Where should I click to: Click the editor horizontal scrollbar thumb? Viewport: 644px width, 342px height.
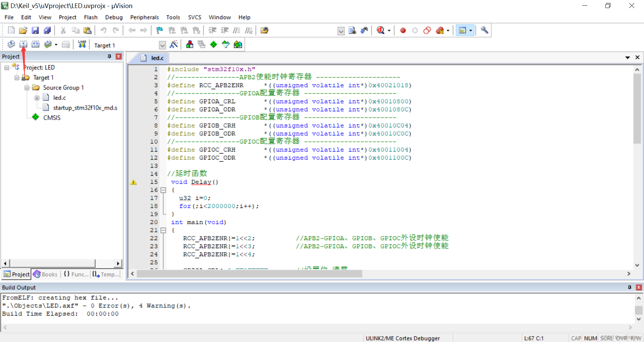click(250, 274)
